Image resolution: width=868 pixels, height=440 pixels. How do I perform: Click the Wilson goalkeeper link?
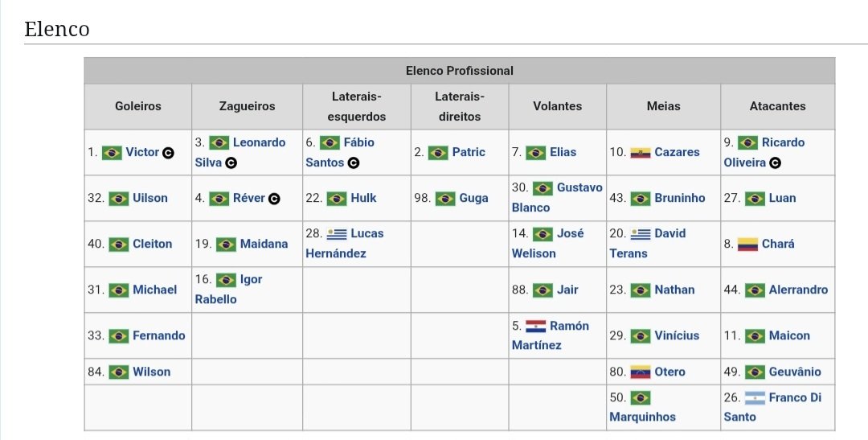[152, 372]
